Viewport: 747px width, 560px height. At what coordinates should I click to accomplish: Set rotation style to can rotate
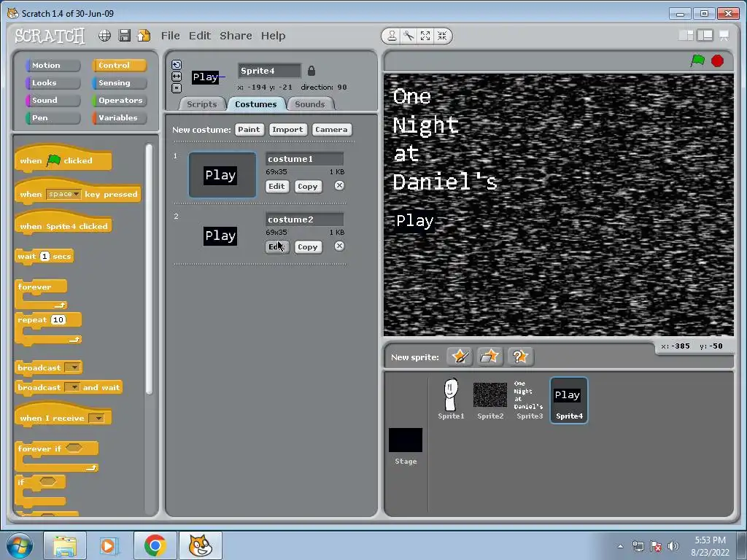[x=177, y=65]
